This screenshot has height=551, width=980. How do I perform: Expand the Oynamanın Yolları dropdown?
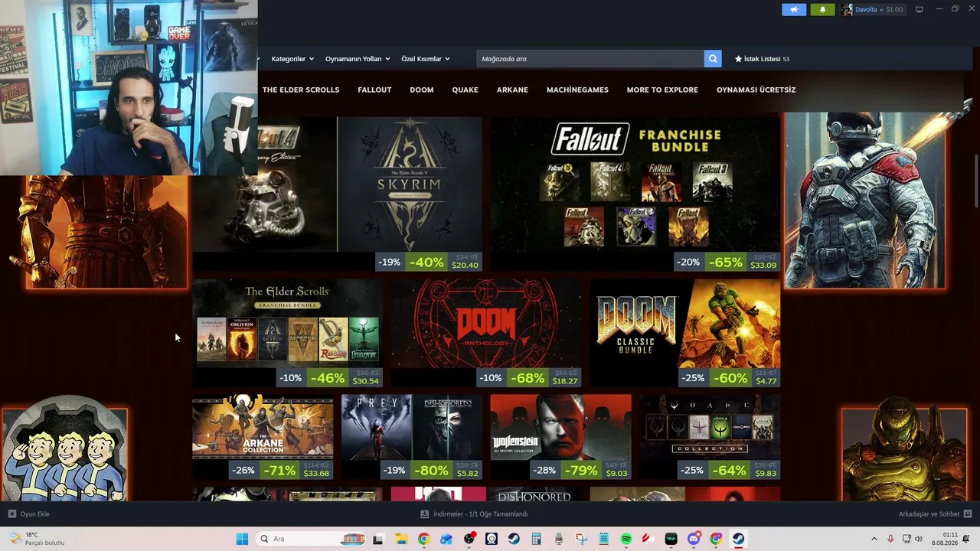tap(358, 59)
